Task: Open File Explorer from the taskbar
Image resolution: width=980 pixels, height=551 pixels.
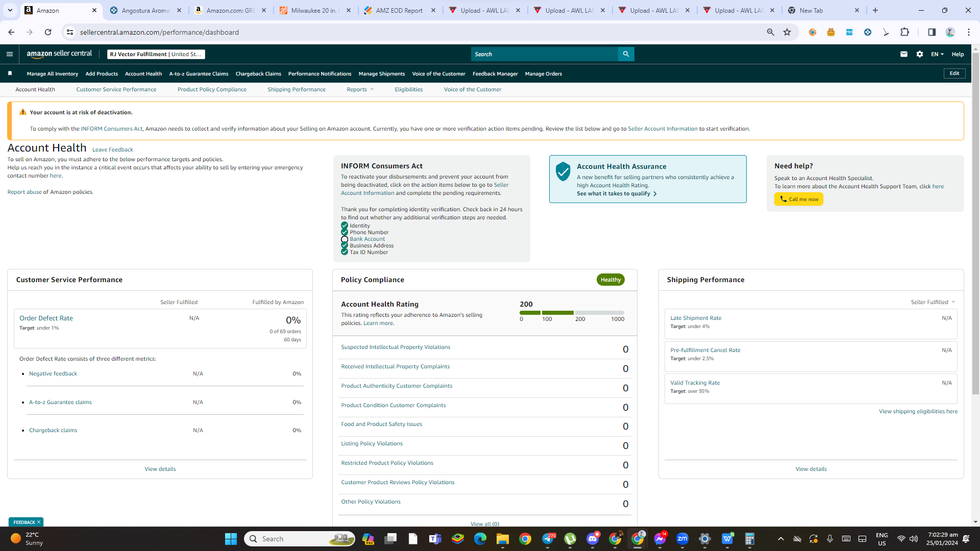Action: pos(503,539)
